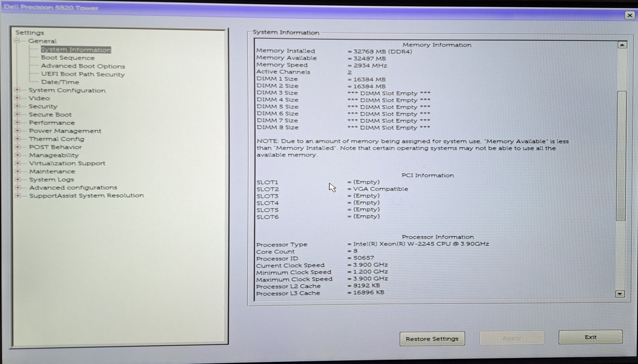Screen dimensions: 638x364
Task: Expand SupportAssist System Resolution node
Action: [x=17, y=196]
